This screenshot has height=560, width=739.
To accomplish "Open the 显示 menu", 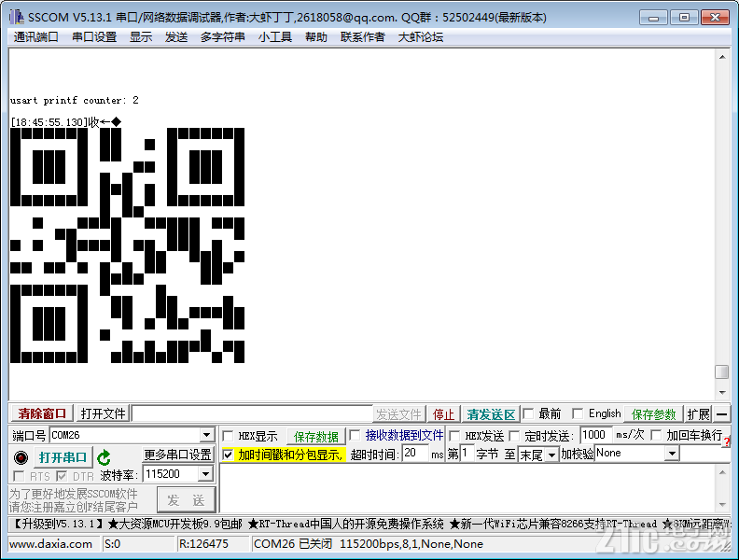I will 141,36.
